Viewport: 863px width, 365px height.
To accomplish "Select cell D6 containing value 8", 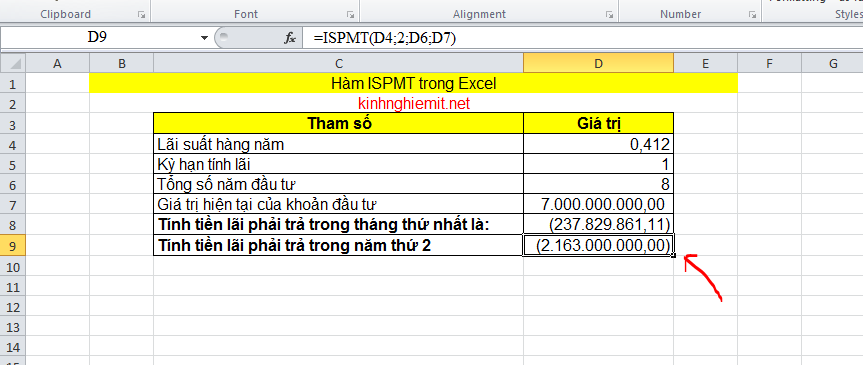I will pos(598,184).
